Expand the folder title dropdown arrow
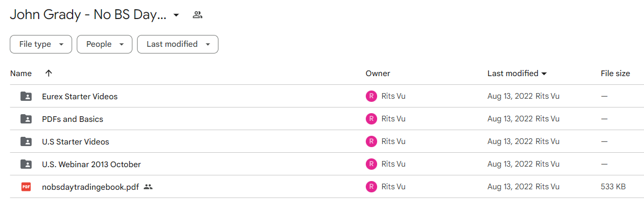This screenshot has width=644, height=215. [176, 15]
